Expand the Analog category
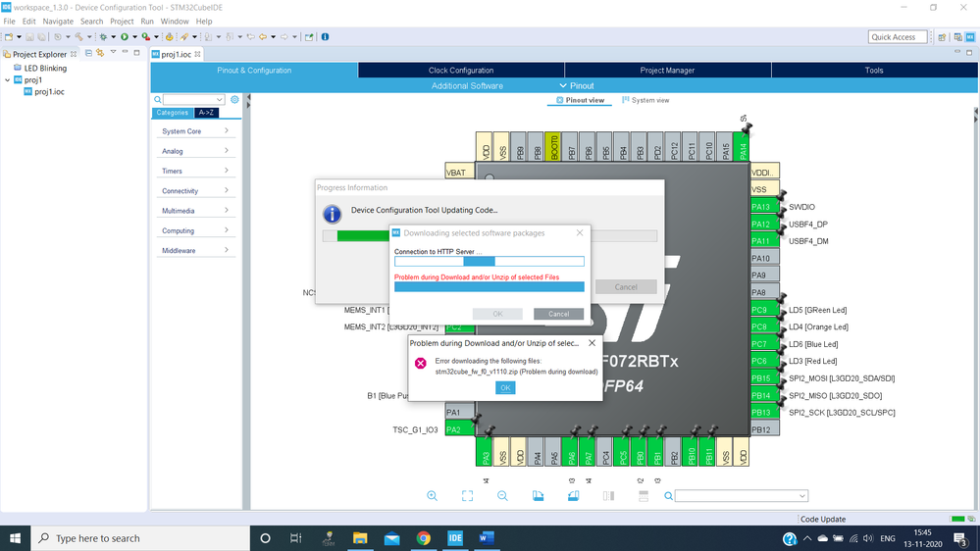The height and width of the screenshot is (551, 980). (195, 151)
